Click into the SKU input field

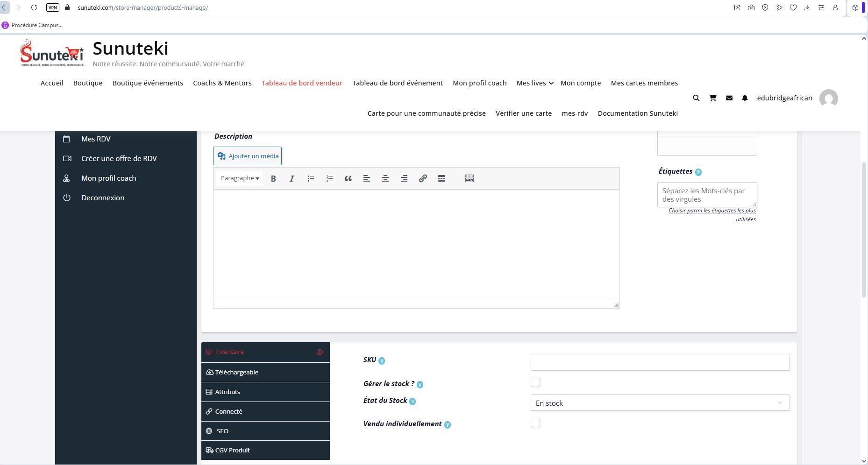click(x=660, y=362)
